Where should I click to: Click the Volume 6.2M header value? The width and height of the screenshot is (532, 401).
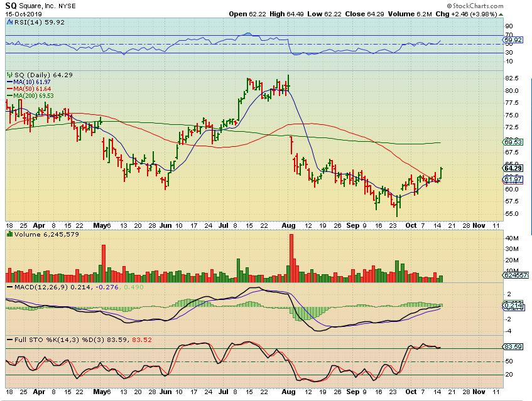pyautogui.click(x=410, y=14)
